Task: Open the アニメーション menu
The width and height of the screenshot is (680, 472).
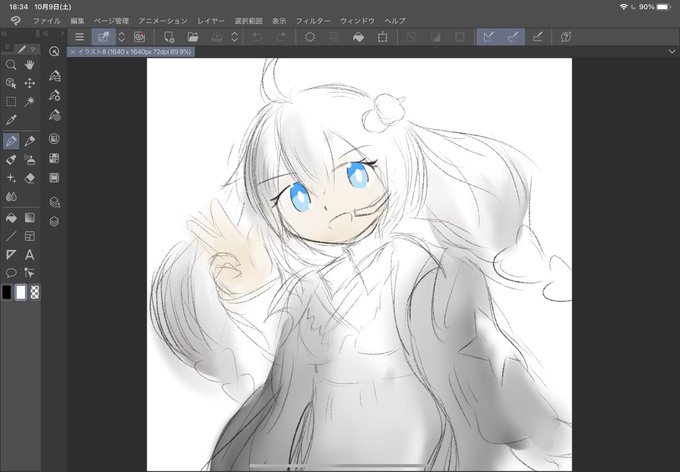Action: tap(163, 21)
